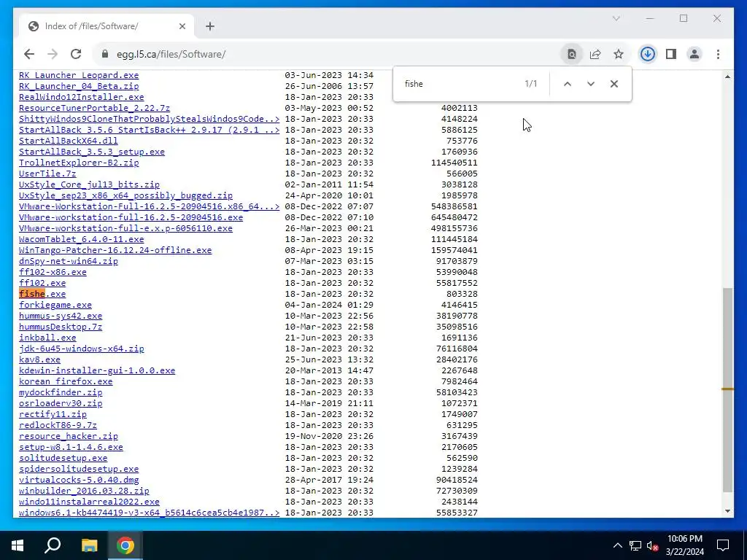Download dnSpy-net-win64.zip
The height and width of the screenshot is (560, 747).
click(x=69, y=261)
